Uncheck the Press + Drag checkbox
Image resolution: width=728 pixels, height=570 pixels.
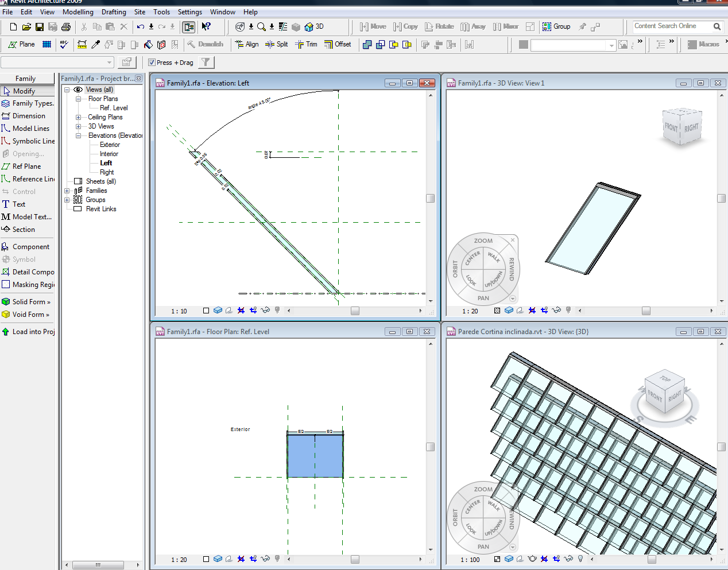152,63
